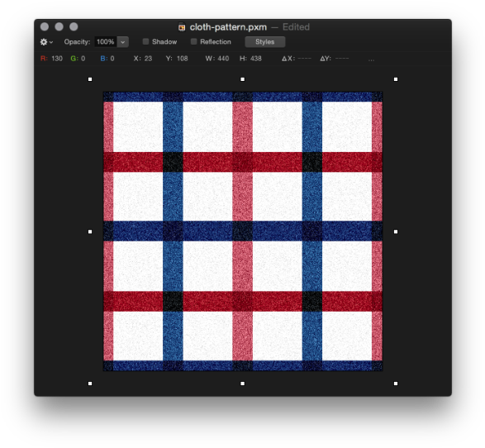This screenshot has width=485, height=448.
Task: Click the cloth-pattern.pxm title text
Action: click(x=228, y=27)
